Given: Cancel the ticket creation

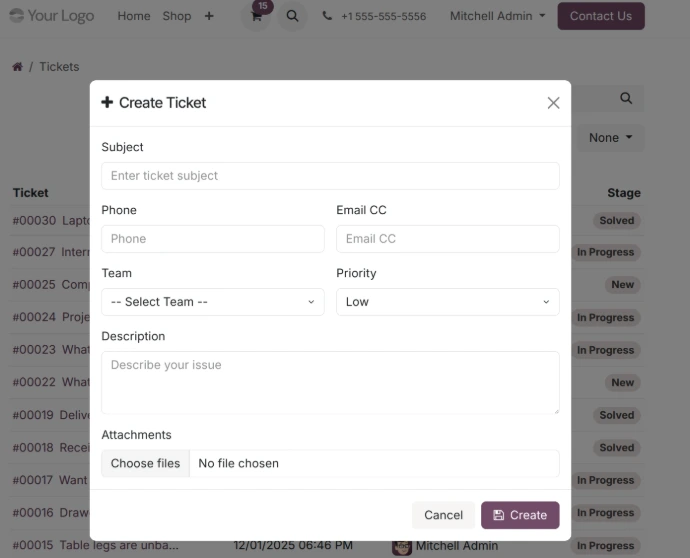Looking at the screenshot, I should pos(443,515).
